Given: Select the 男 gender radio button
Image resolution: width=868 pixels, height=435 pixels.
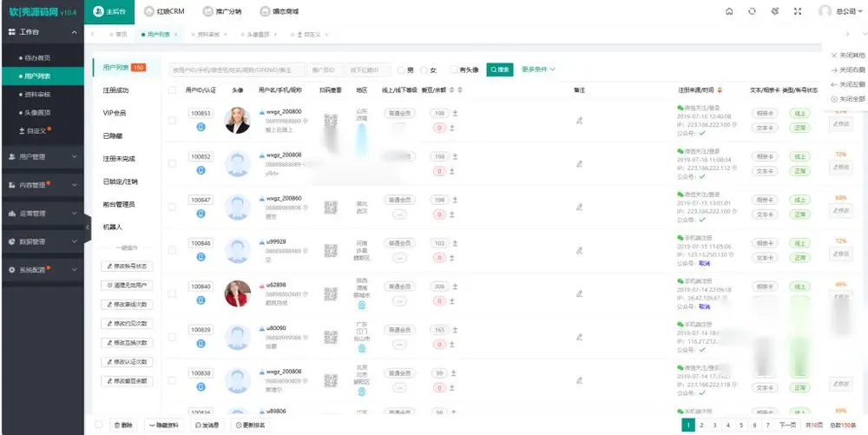Looking at the screenshot, I should point(401,69).
